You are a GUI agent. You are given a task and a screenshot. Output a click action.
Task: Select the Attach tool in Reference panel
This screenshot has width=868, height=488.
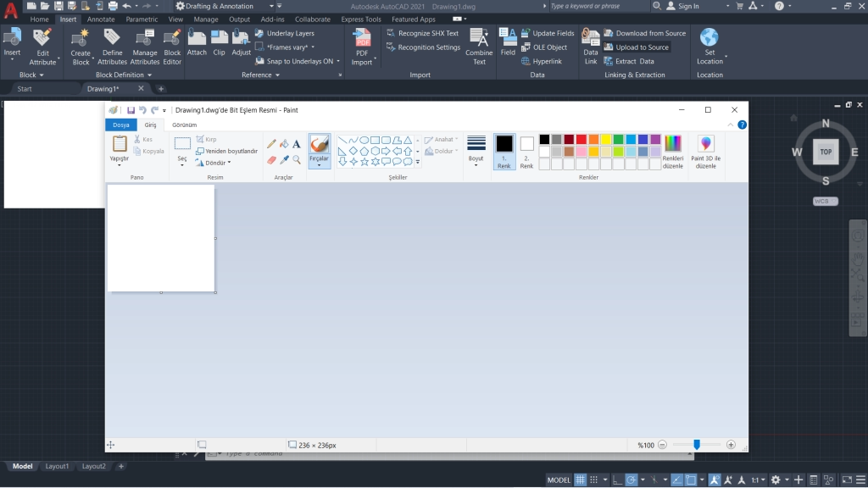pyautogui.click(x=197, y=44)
